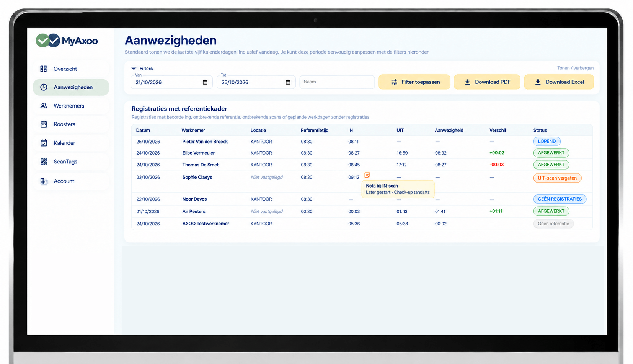Image resolution: width=633 pixels, height=364 pixels.
Task: Click the Van date field 21/10/2026
Action: 171,82
